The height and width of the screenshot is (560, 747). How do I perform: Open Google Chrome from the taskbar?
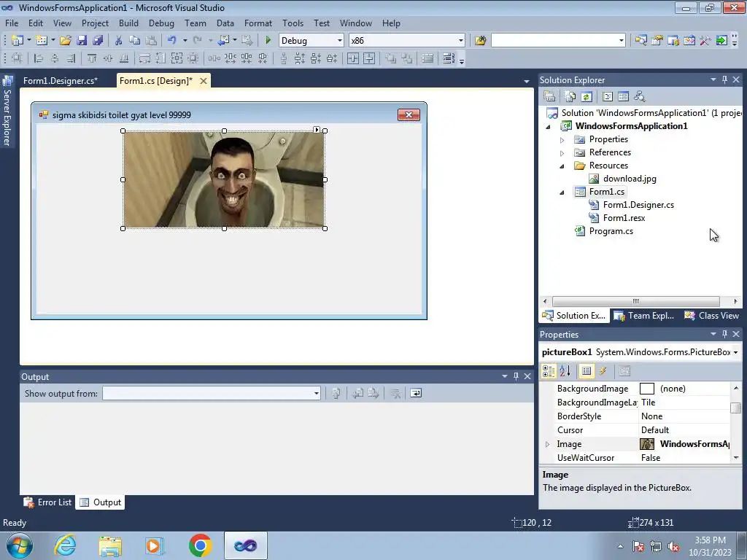(x=200, y=545)
